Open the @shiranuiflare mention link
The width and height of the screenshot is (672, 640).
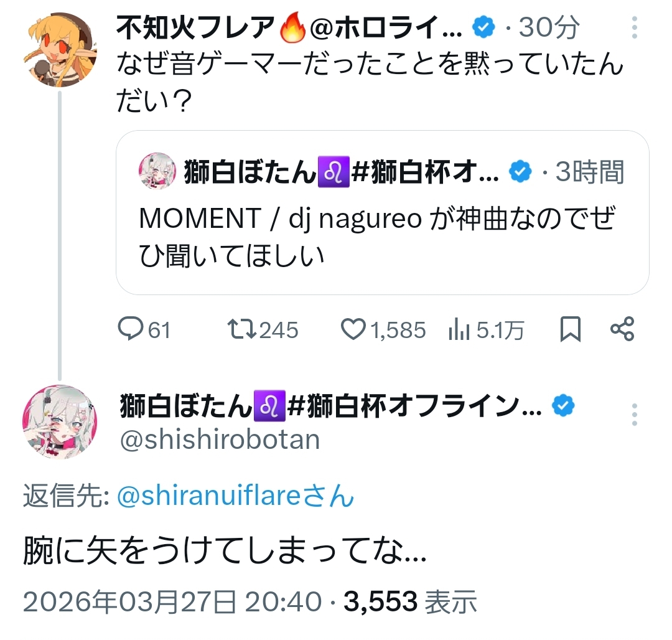point(236,496)
